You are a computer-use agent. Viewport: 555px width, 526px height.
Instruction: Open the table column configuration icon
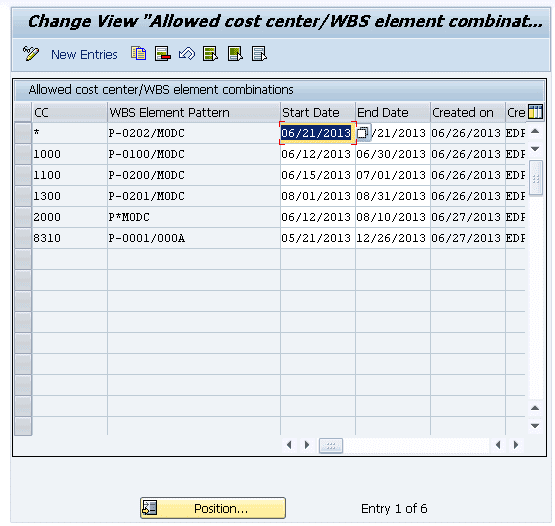tap(535, 112)
